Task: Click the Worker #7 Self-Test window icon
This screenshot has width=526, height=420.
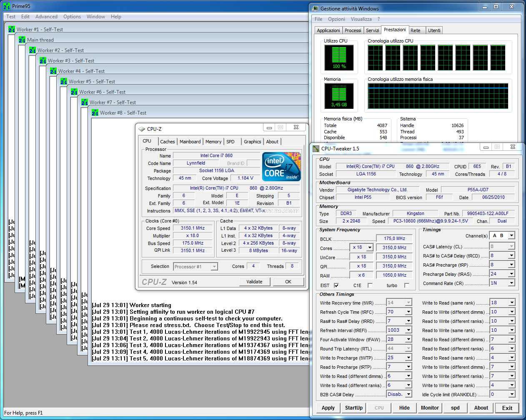Action: [85, 102]
